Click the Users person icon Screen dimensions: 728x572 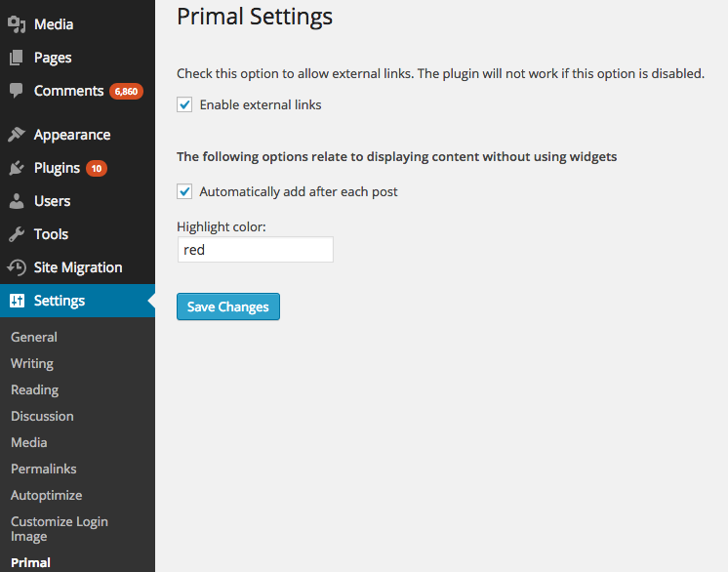pos(17,201)
